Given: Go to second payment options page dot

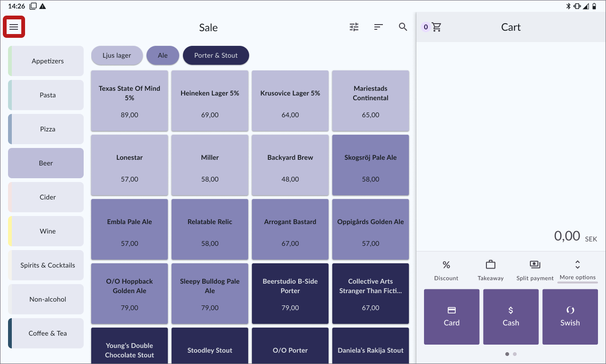Looking at the screenshot, I should coord(515,354).
